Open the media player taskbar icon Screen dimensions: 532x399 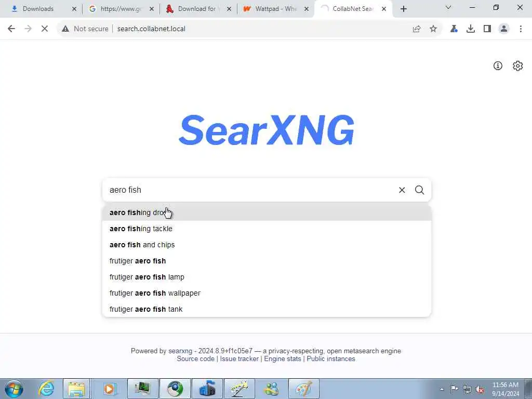(109, 389)
